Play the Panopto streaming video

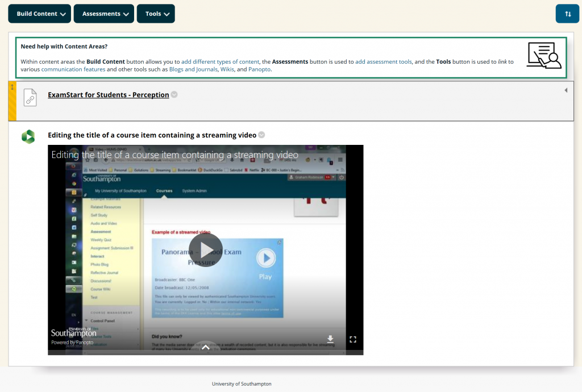[206, 250]
